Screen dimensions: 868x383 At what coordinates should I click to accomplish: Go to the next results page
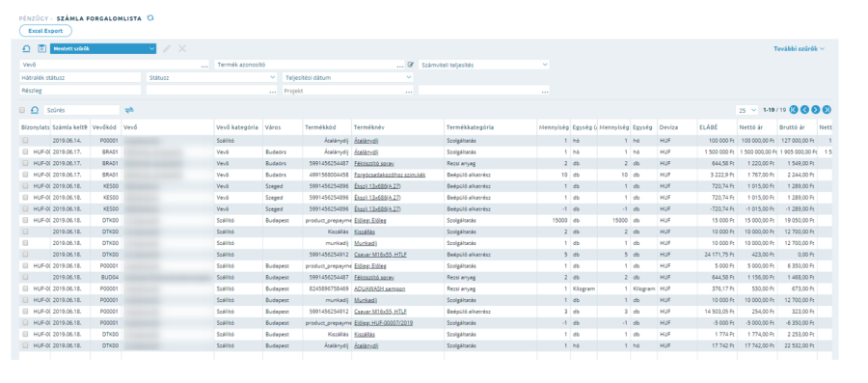(816, 110)
